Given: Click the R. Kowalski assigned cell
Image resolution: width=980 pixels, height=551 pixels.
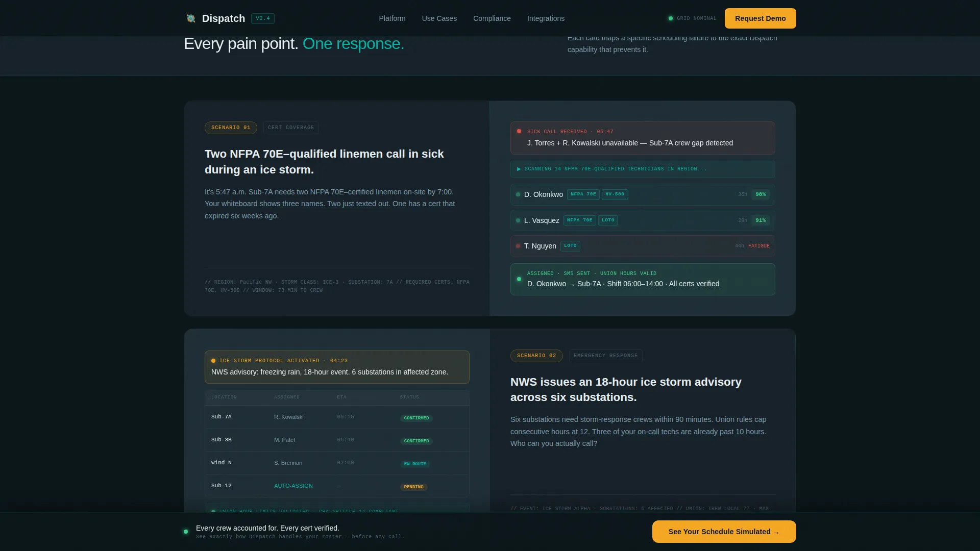Looking at the screenshot, I should [x=289, y=417].
